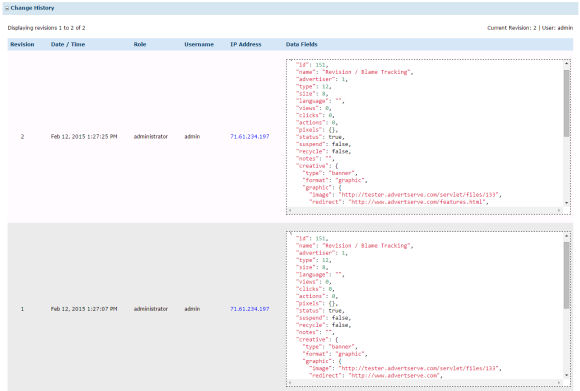Click revision number 2 cell
This screenshot has height=391, width=580.
pyautogui.click(x=22, y=136)
